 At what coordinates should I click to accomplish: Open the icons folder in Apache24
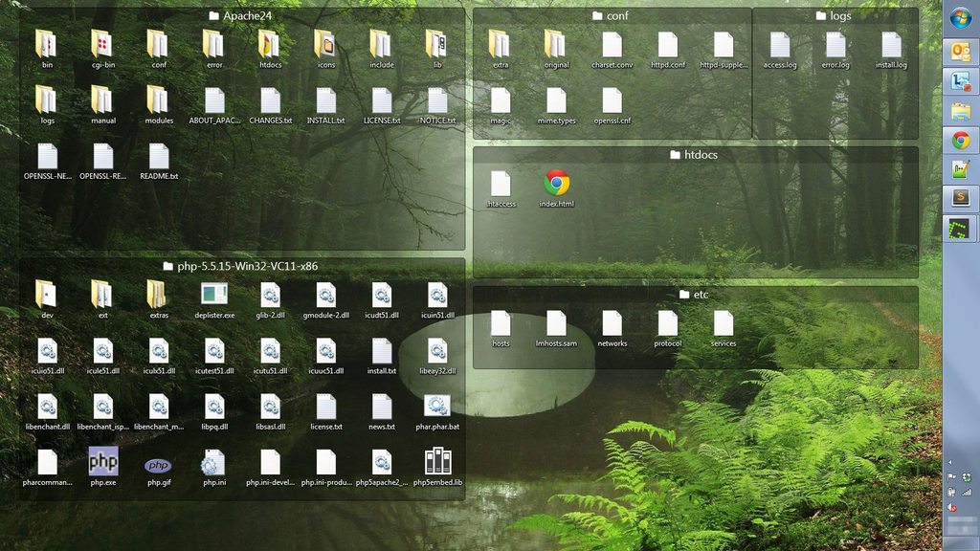coord(325,50)
